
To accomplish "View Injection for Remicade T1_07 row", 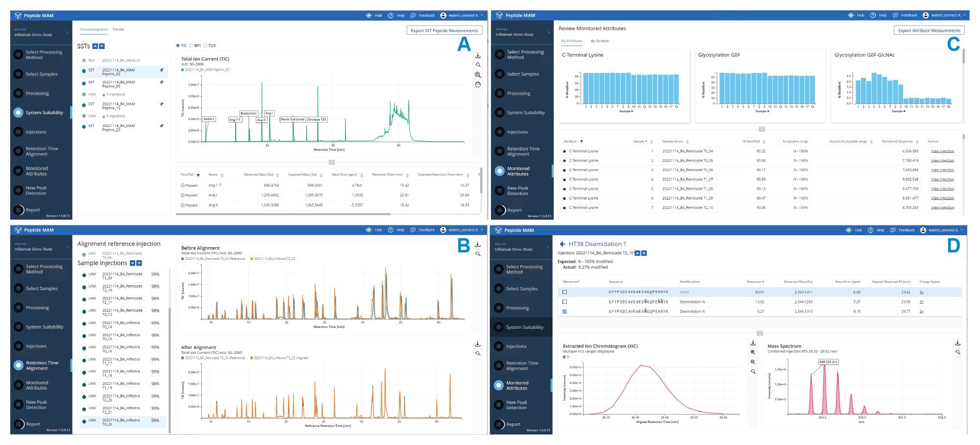I will point(942,179).
